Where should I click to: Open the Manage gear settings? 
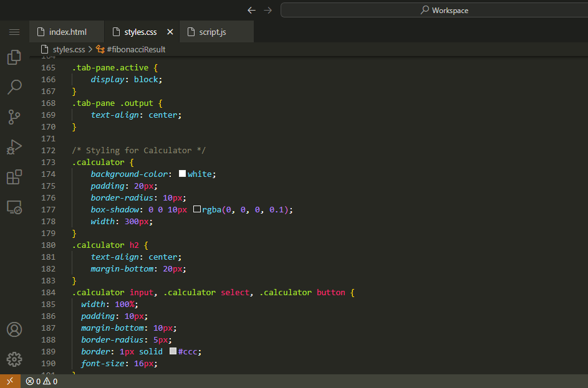(x=14, y=359)
